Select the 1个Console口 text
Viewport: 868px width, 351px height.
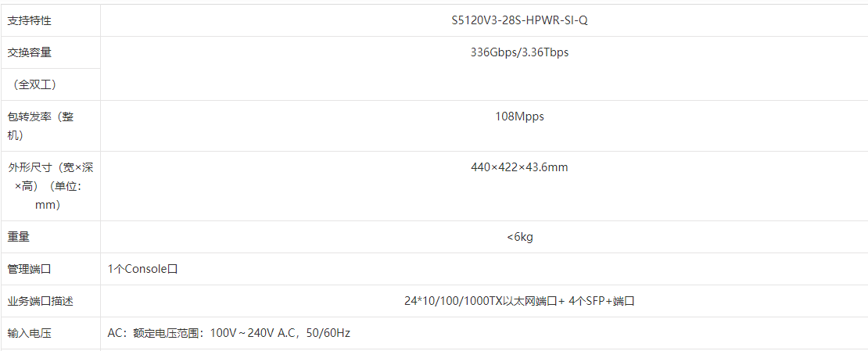143,269
